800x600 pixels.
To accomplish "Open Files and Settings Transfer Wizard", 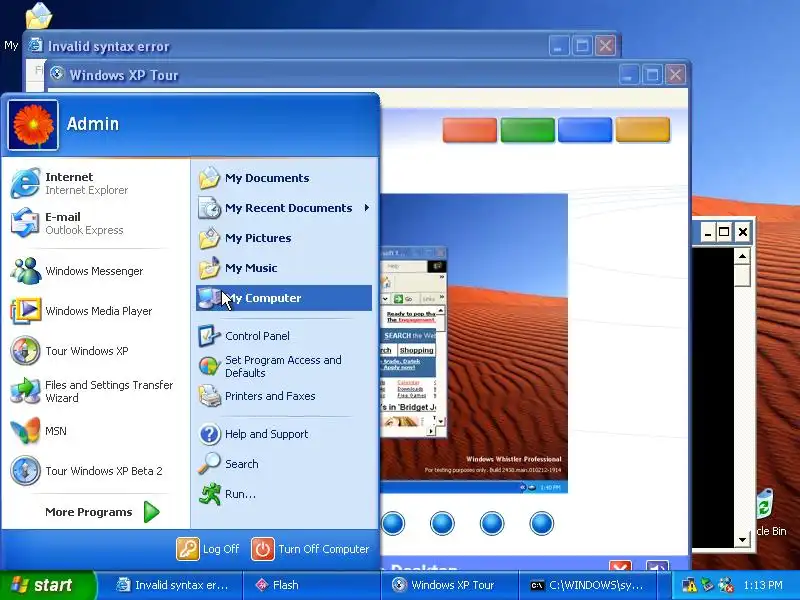I will coord(95,391).
